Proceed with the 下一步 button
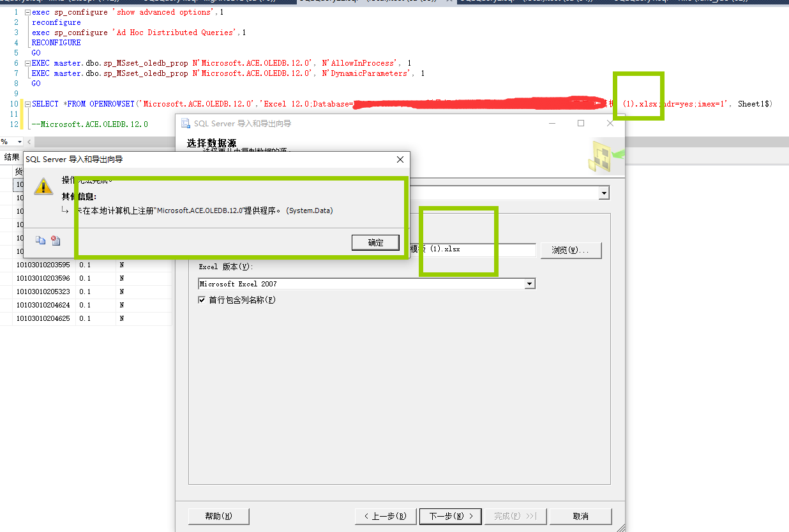The height and width of the screenshot is (532, 789). tap(451, 516)
